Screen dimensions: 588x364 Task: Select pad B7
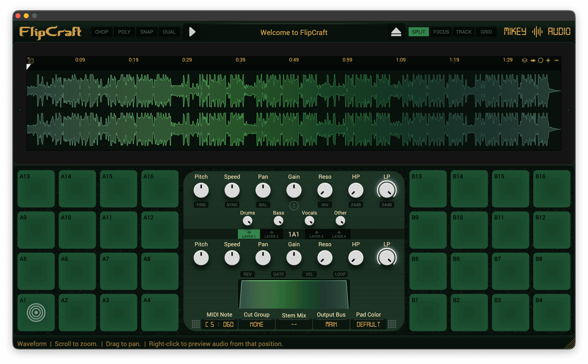coord(510,271)
